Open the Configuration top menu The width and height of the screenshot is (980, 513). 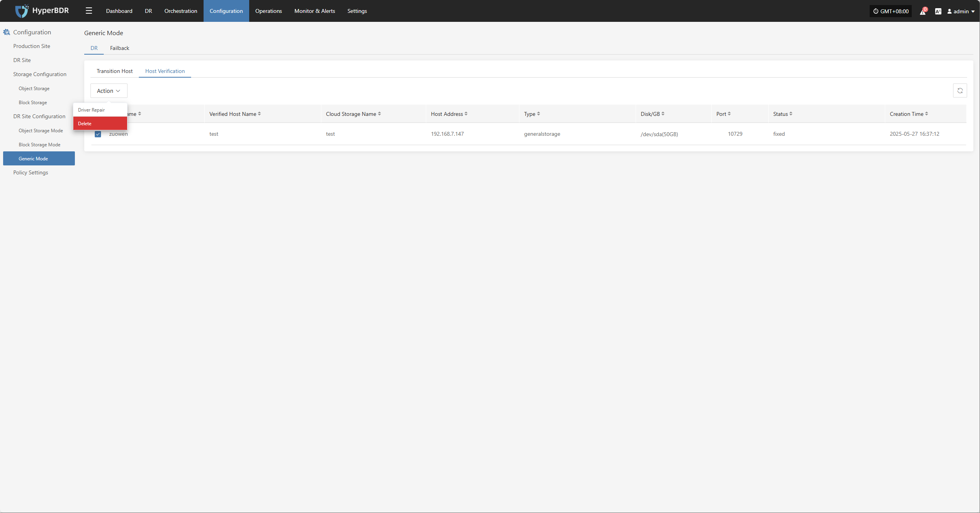(226, 11)
